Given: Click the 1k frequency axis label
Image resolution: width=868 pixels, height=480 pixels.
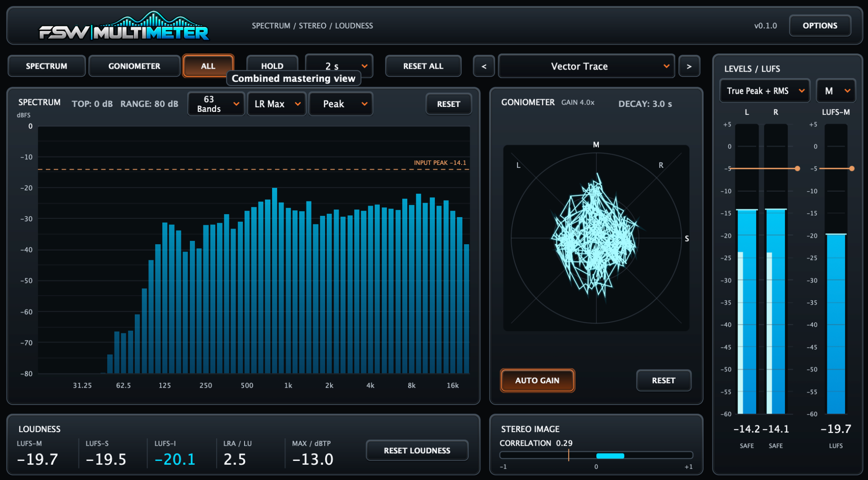Looking at the screenshot, I should click(x=288, y=385).
